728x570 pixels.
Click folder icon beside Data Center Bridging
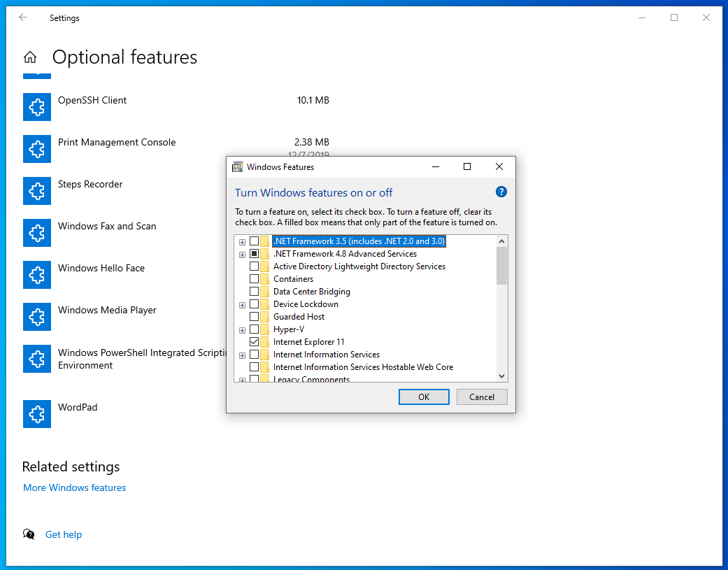click(x=264, y=292)
